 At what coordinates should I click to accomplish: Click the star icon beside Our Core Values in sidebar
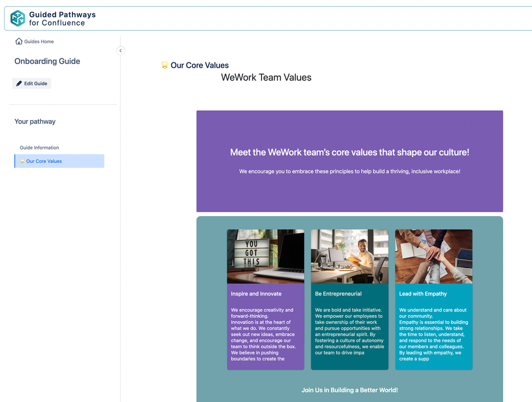tap(22, 161)
